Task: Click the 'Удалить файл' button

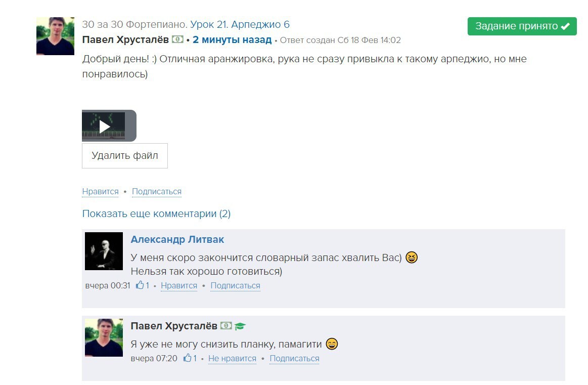Action: [x=125, y=156]
